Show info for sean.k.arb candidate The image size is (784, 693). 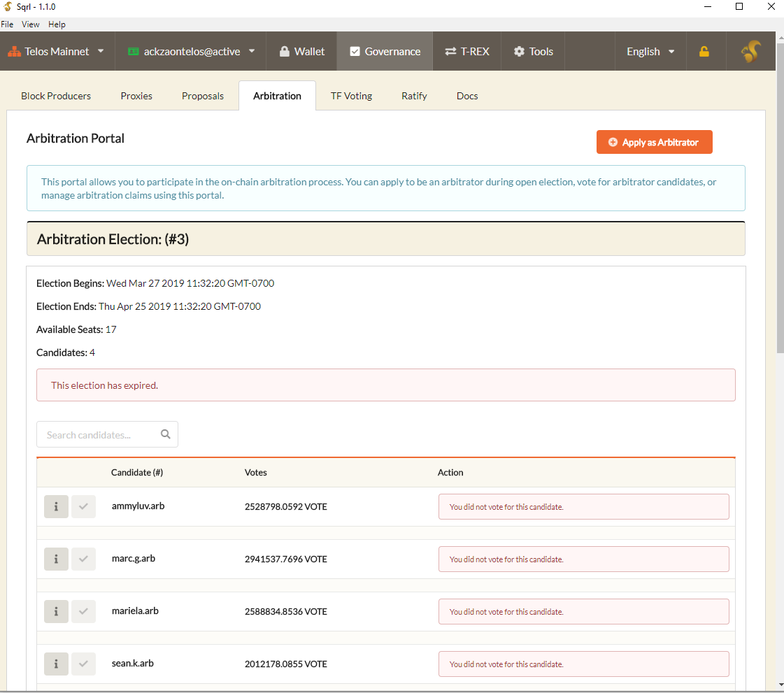[x=56, y=664]
